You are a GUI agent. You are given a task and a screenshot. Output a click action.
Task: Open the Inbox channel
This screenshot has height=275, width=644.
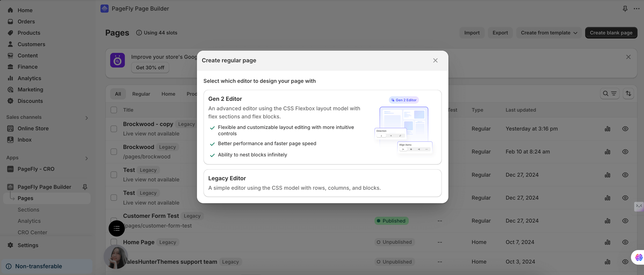[25, 140]
